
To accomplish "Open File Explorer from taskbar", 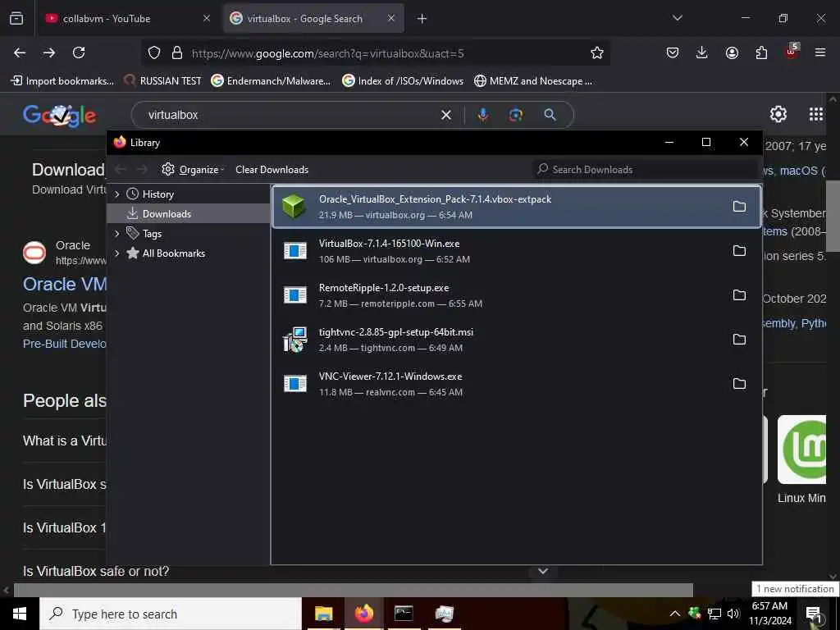I will click(x=323, y=614).
